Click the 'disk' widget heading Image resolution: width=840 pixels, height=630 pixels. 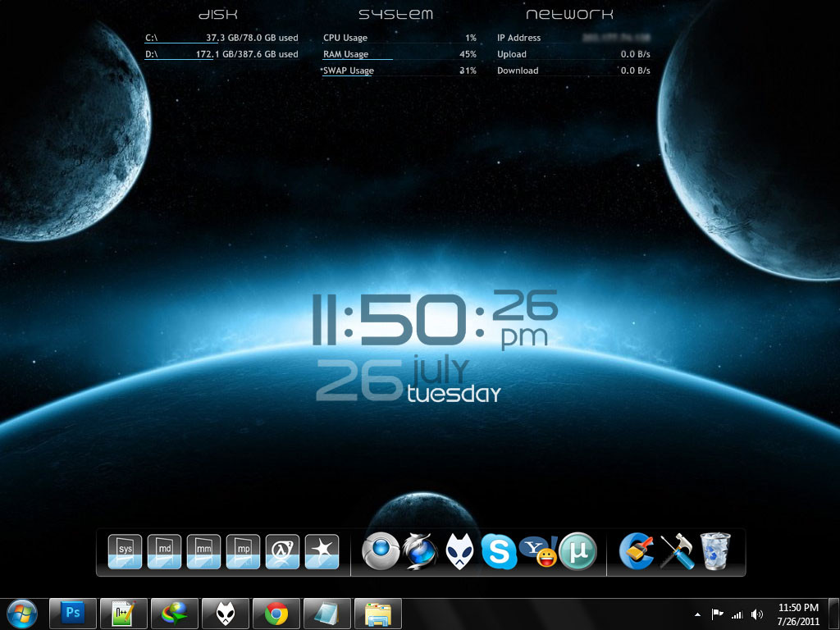tap(218, 15)
